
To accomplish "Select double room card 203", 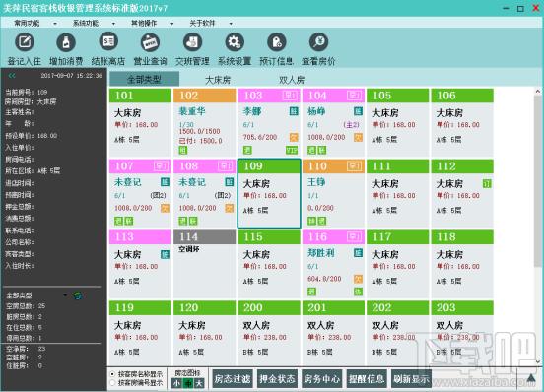I will tap(462, 333).
